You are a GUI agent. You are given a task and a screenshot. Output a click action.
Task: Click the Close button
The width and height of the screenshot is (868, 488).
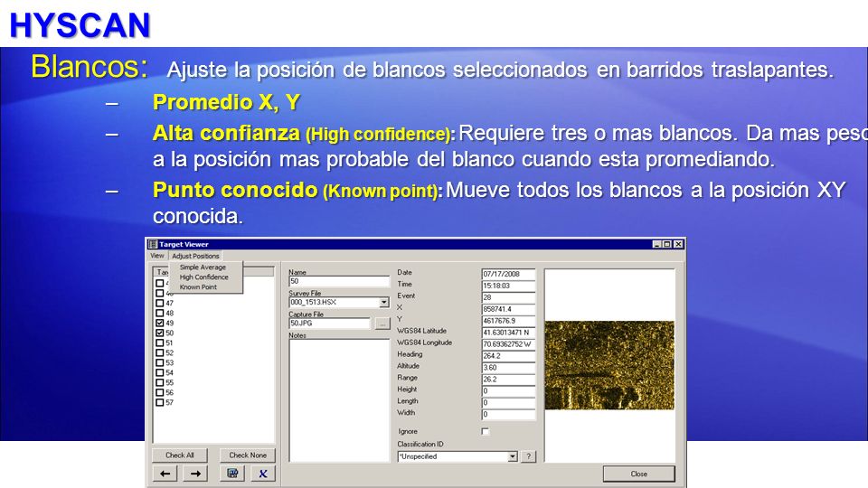(x=639, y=474)
